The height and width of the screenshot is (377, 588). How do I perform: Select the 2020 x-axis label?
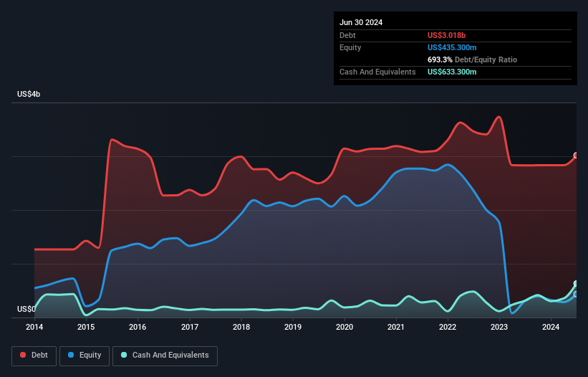point(344,327)
